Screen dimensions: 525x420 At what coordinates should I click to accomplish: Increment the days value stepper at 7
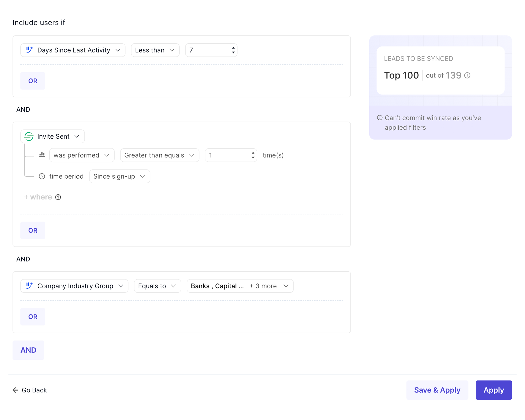click(233, 48)
